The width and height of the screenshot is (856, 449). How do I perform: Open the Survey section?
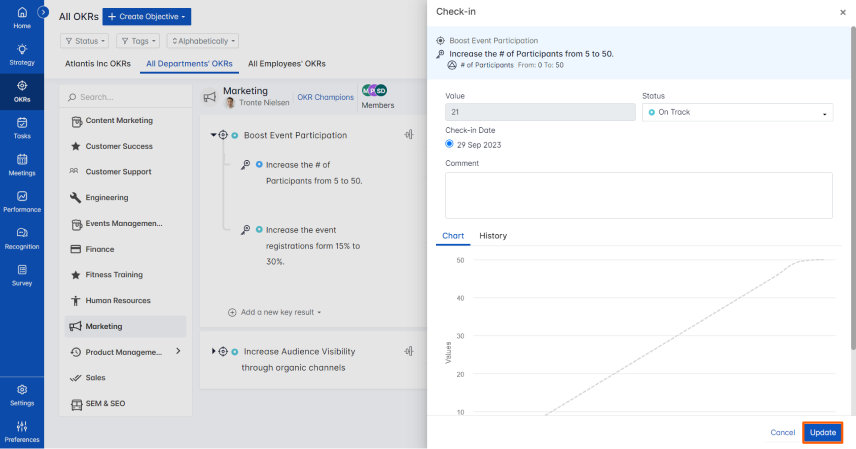22,275
